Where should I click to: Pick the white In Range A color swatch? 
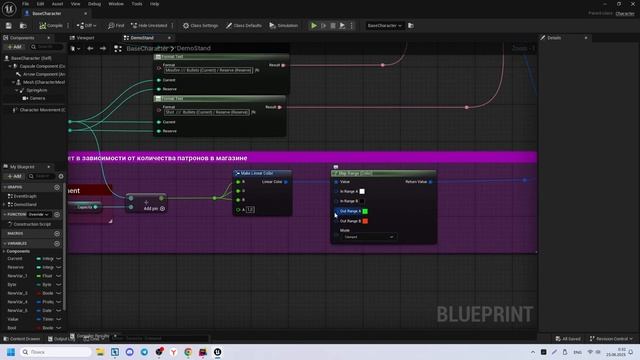362,191
